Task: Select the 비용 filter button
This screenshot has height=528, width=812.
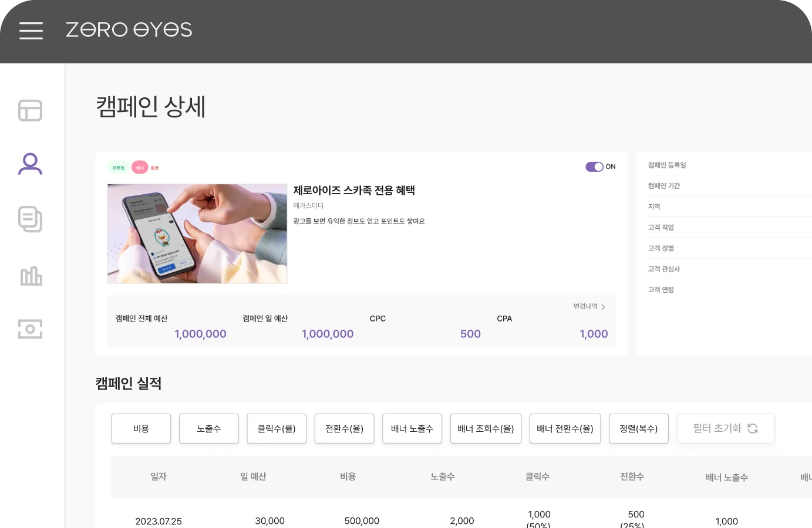Action: [x=141, y=429]
